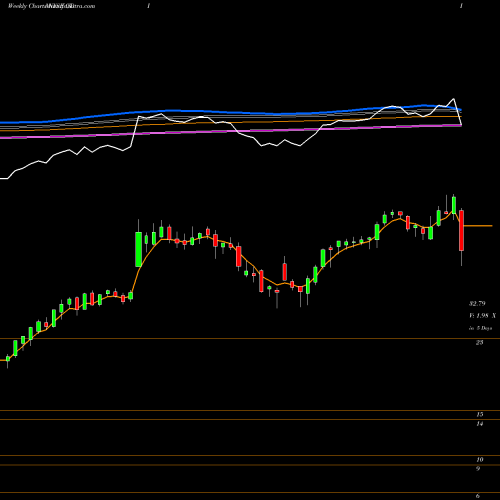Click the 32.79 price value
Viewport: 500px width, 500px height.
[x=477, y=304]
